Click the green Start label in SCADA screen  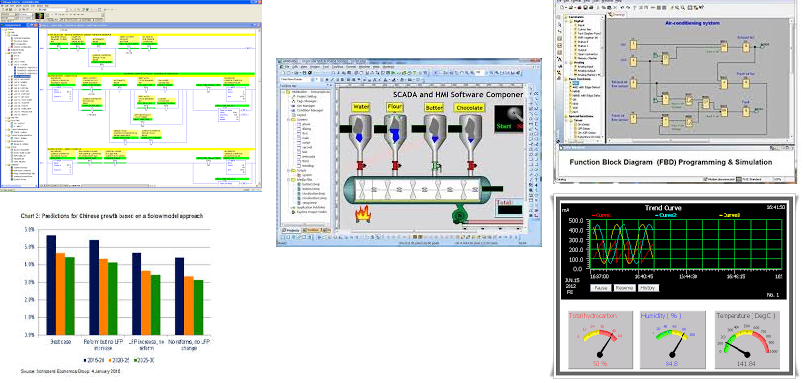click(x=505, y=126)
